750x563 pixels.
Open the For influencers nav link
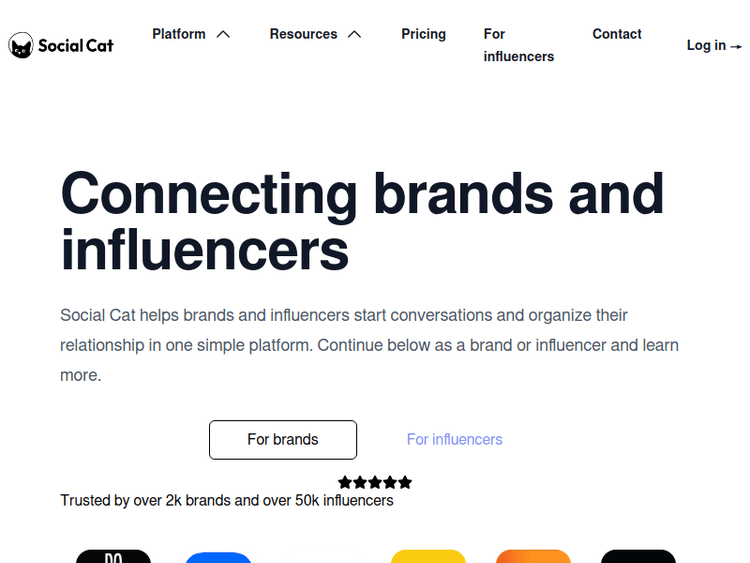(x=518, y=45)
